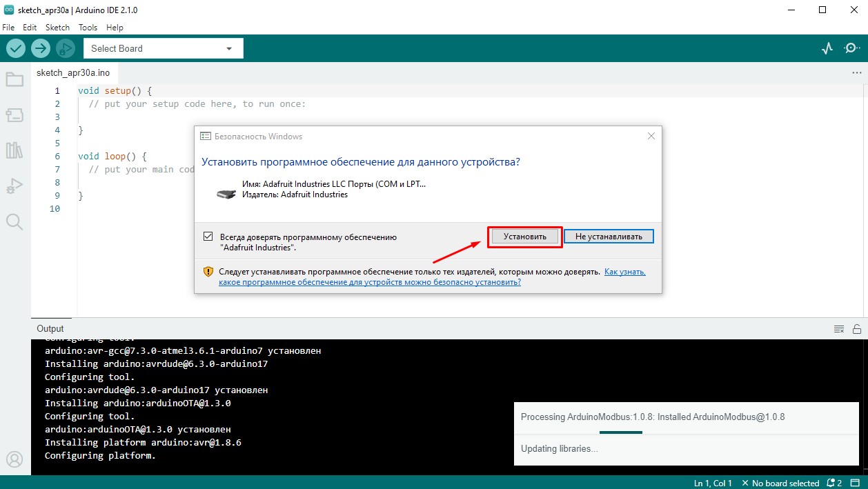
Task: Open the Debug sidebar panel
Action: 14,186
